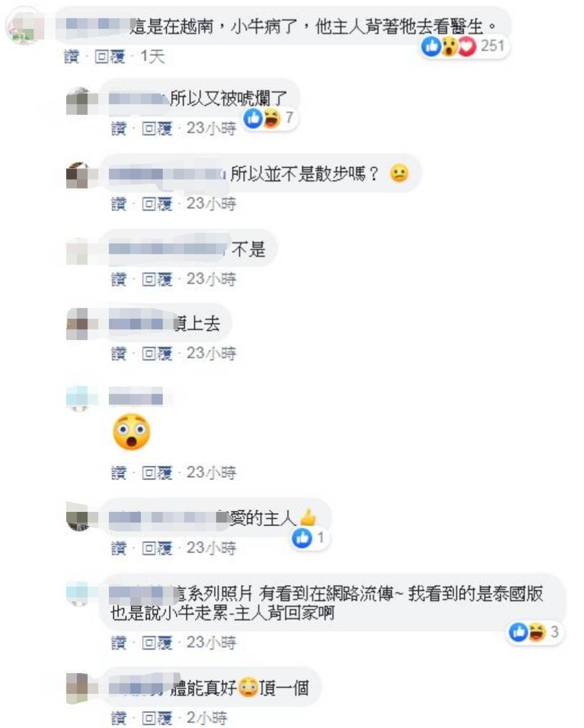Image resolution: width=584 pixels, height=728 pixels.
Task: Reply to the 頂上去 comment
Action: pos(157,353)
